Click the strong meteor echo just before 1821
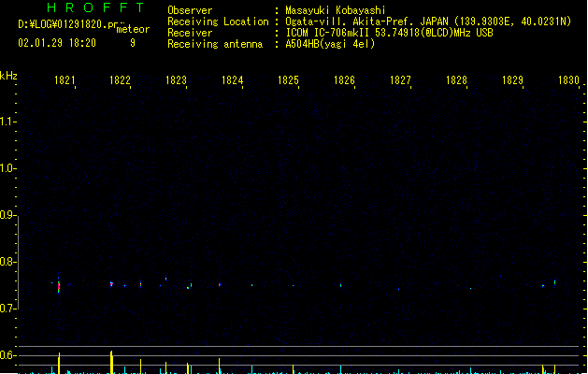 pos(59,286)
